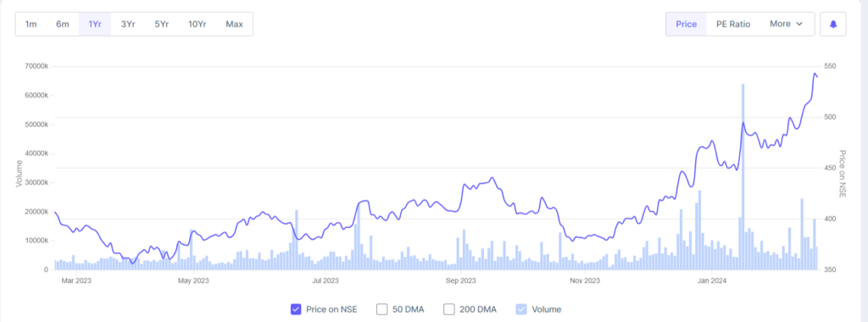Click the Nov 2023 x-axis label
This screenshot has width=868, height=322.
click(585, 280)
